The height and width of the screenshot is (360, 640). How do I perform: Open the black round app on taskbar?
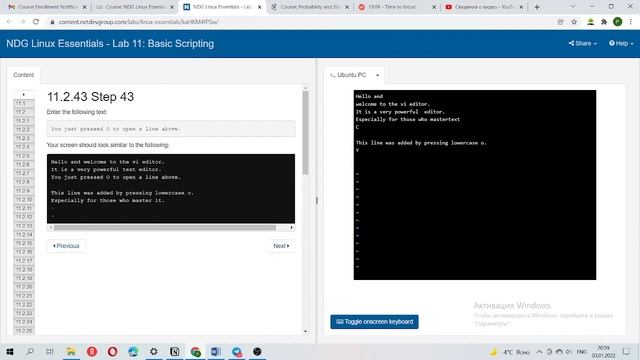(257, 351)
